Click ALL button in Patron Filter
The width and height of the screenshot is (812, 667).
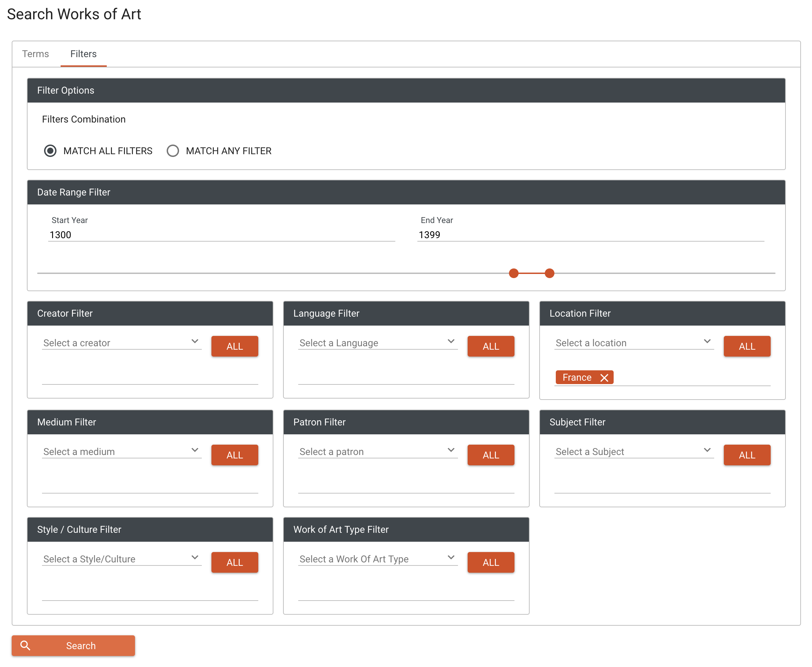pos(491,455)
